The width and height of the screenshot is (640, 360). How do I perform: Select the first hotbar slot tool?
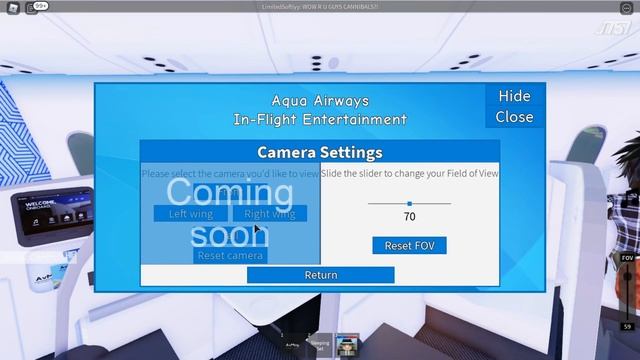(293, 345)
